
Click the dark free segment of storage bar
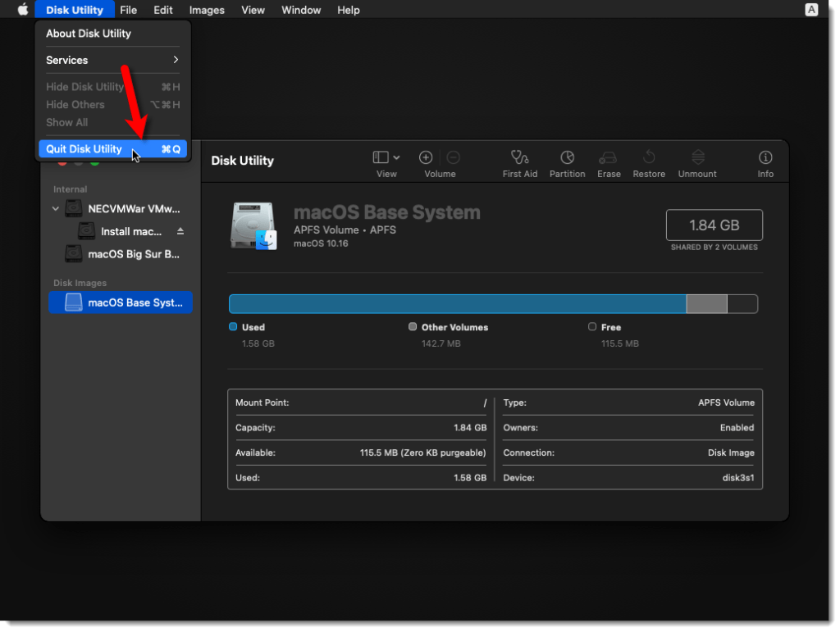(x=742, y=304)
